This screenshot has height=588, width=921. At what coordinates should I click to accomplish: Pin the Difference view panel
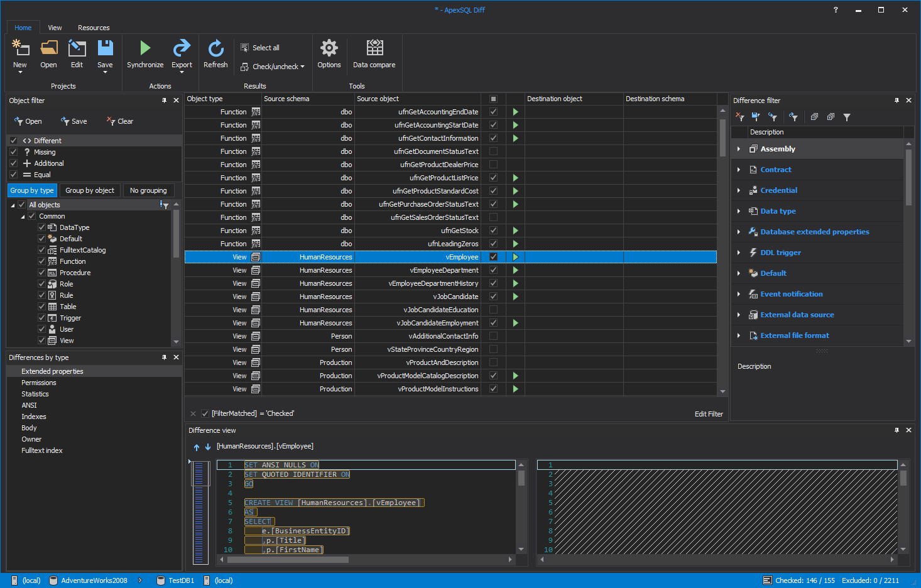click(896, 430)
